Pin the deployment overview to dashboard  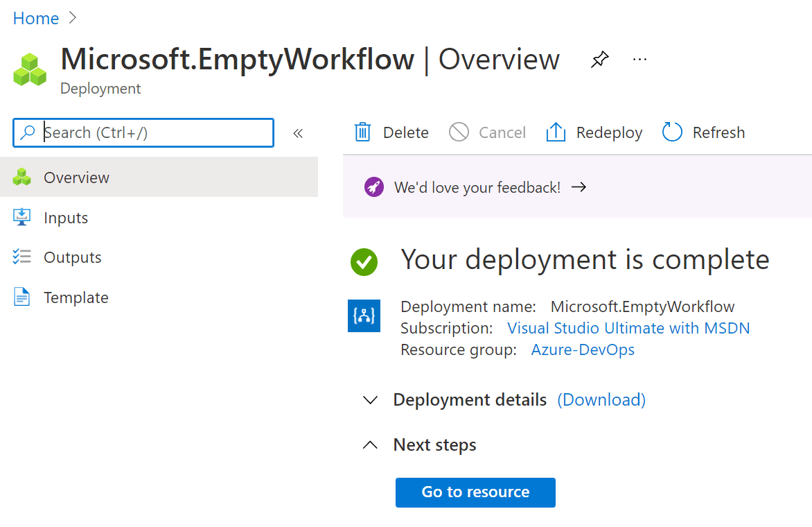pos(600,60)
